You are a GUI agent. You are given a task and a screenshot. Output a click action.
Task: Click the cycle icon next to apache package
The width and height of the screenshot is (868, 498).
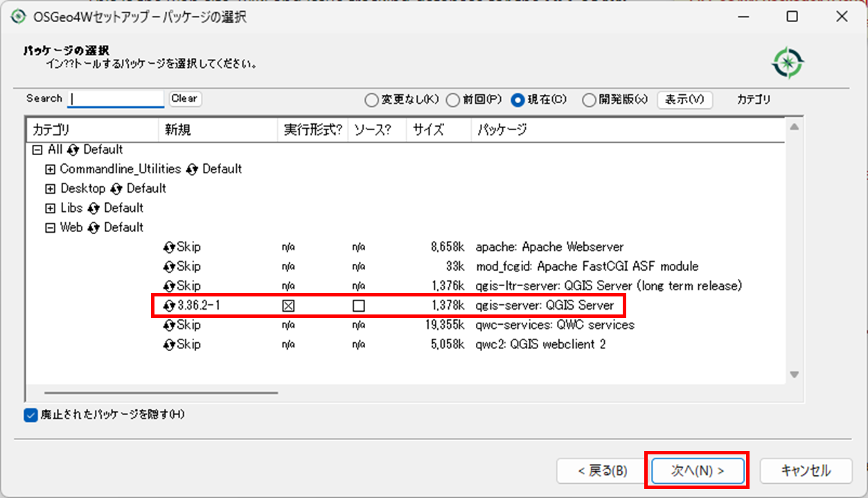pos(168,247)
